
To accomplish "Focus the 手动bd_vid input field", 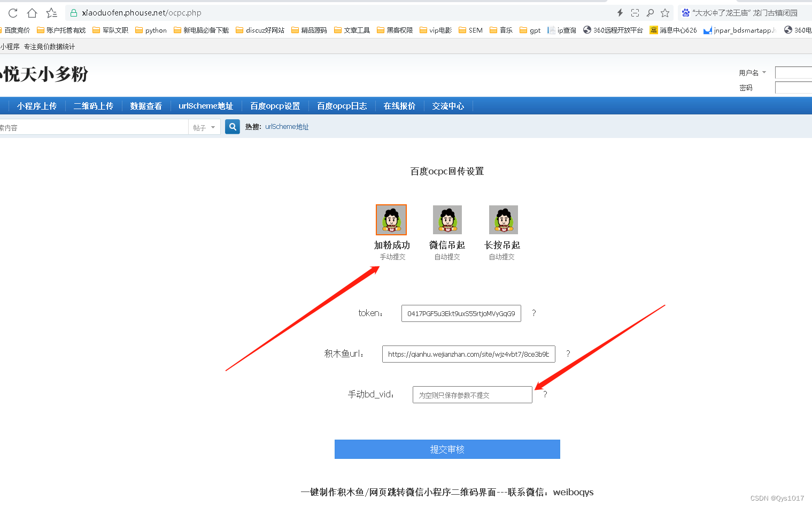I will [473, 395].
